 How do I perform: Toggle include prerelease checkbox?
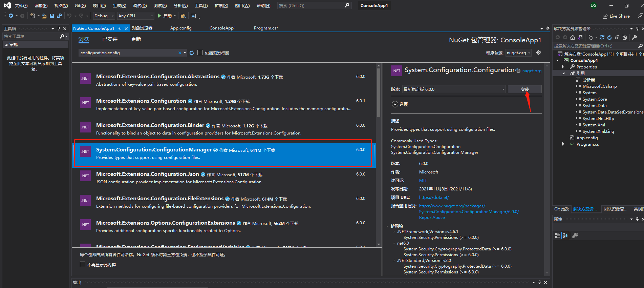tap(200, 53)
